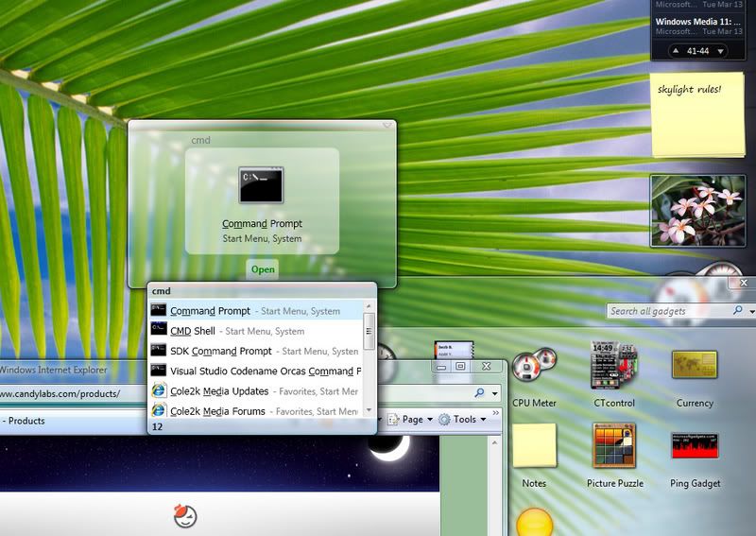Click the Search all gadgets field
The width and height of the screenshot is (756, 536).
click(x=669, y=311)
